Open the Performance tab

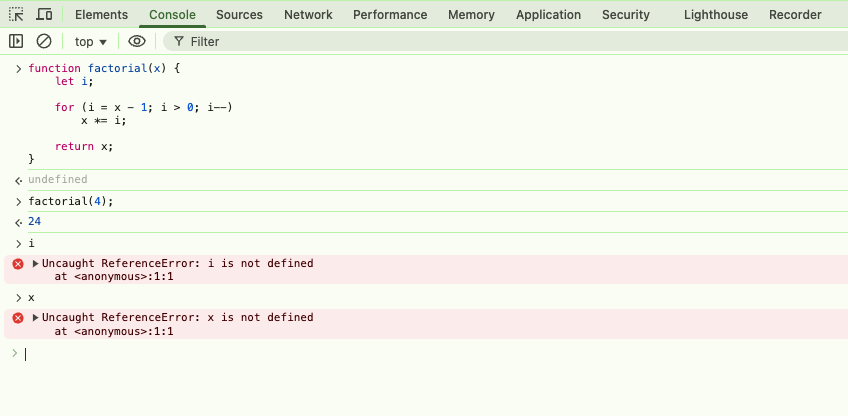pyautogui.click(x=390, y=15)
